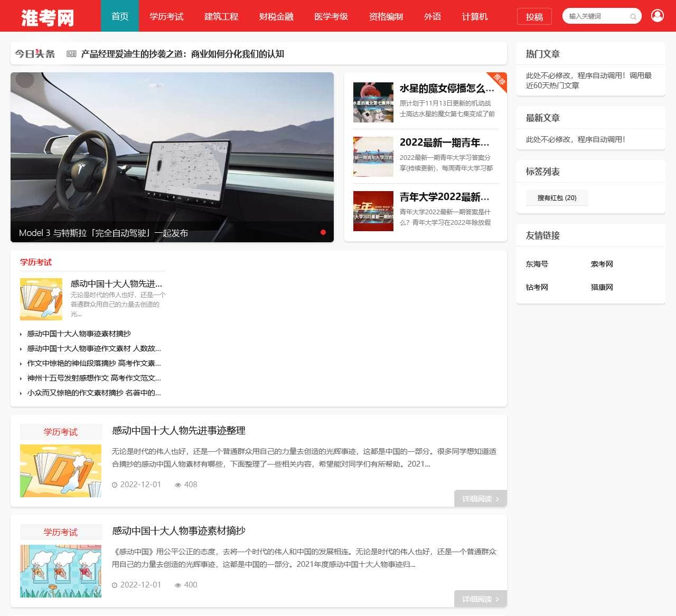Click the eye icon beside 400
The image size is (676, 616).
178,585
